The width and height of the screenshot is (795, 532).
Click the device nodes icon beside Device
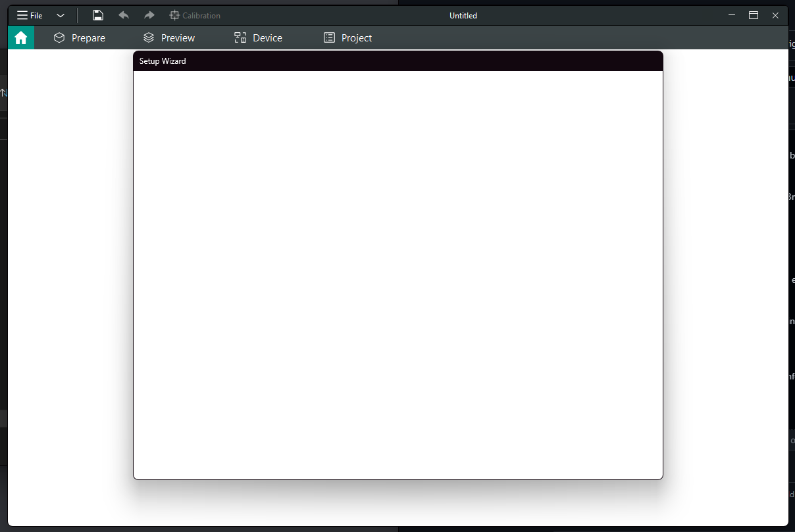pos(240,37)
